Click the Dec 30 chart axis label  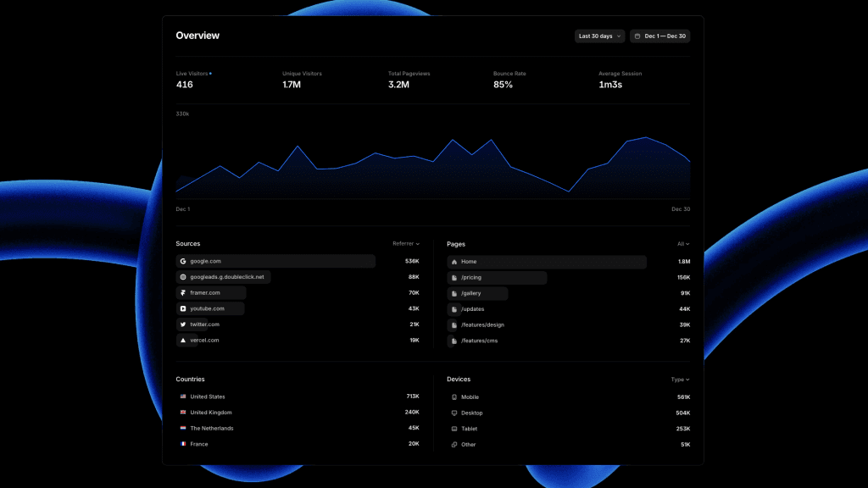pyautogui.click(x=681, y=209)
